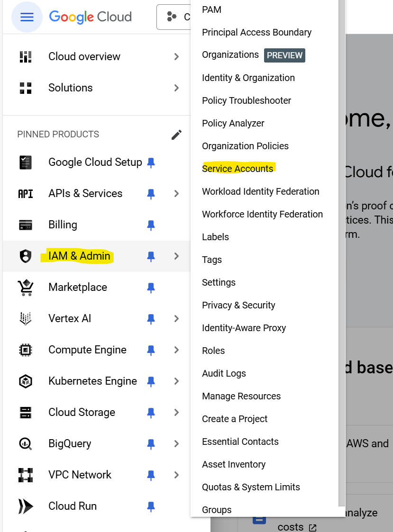The width and height of the screenshot is (393, 532).
Task: Expand the Solutions submenu chevron
Action: (176, 88)
